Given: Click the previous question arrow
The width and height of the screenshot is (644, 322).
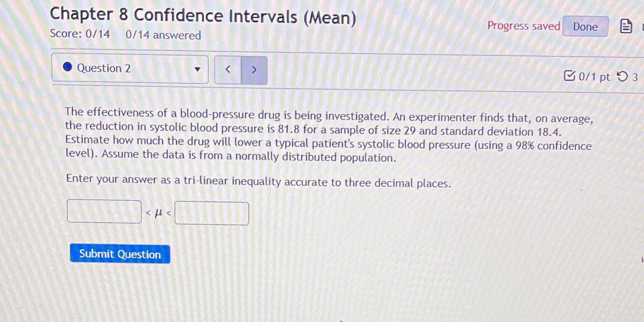Looking at the screenshot, I should [x=227, y=70].
